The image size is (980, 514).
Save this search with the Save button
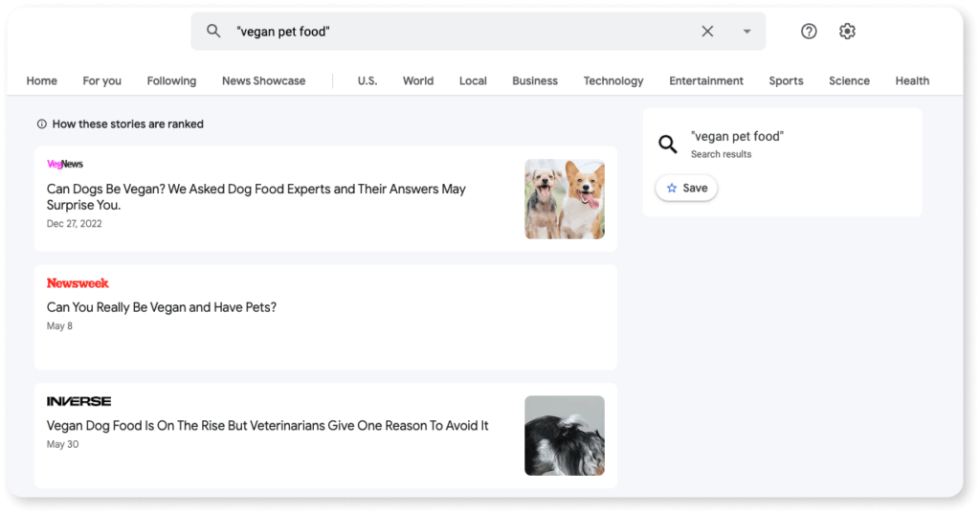(686, 189)
